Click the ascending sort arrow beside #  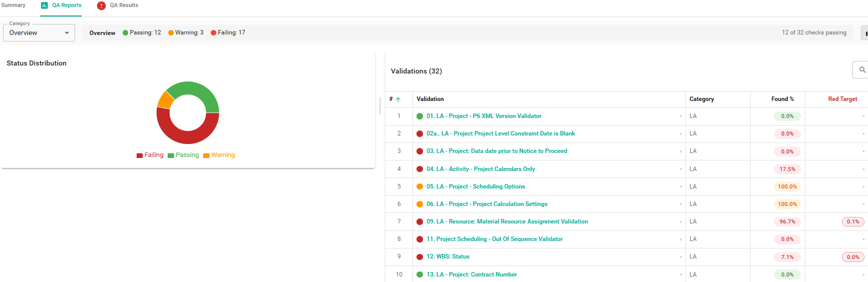(x=398, y=99)
